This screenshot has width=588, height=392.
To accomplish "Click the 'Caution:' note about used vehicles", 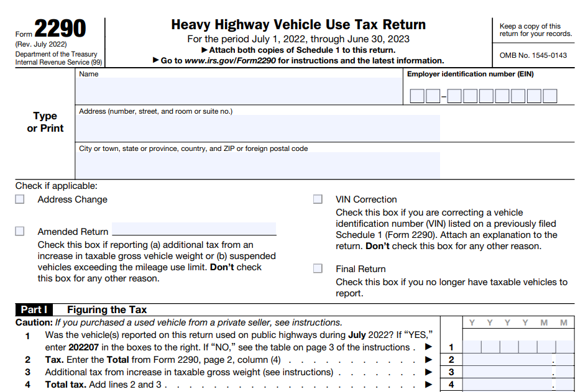I will [179, 322].
